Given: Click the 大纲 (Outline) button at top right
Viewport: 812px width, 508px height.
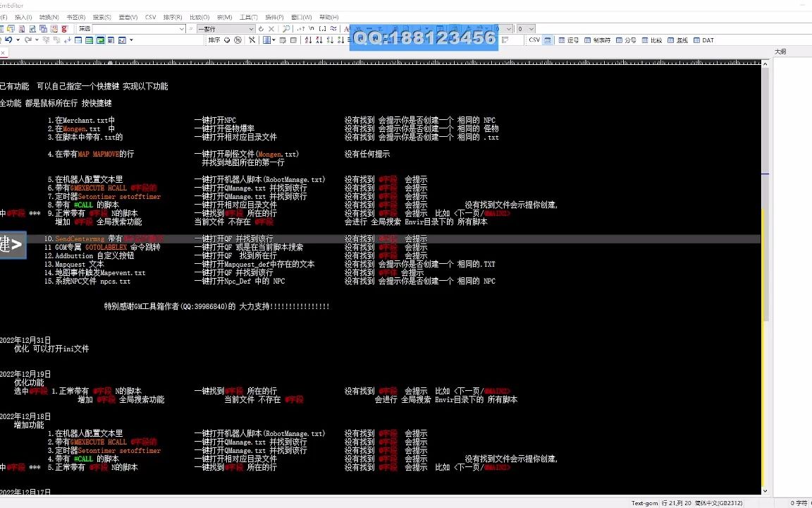Looking at the screenshot, I should pyautogui.click(x=780, y=52).
